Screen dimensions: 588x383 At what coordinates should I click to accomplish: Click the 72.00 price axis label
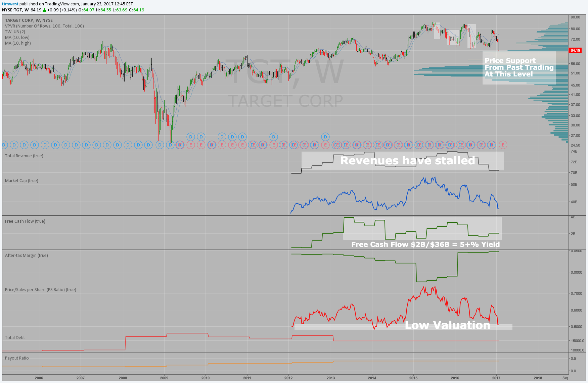[575, 39]
